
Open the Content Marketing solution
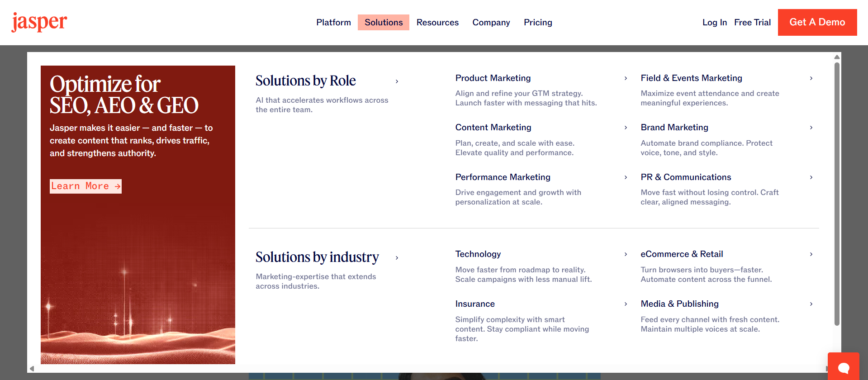(493, 128)
